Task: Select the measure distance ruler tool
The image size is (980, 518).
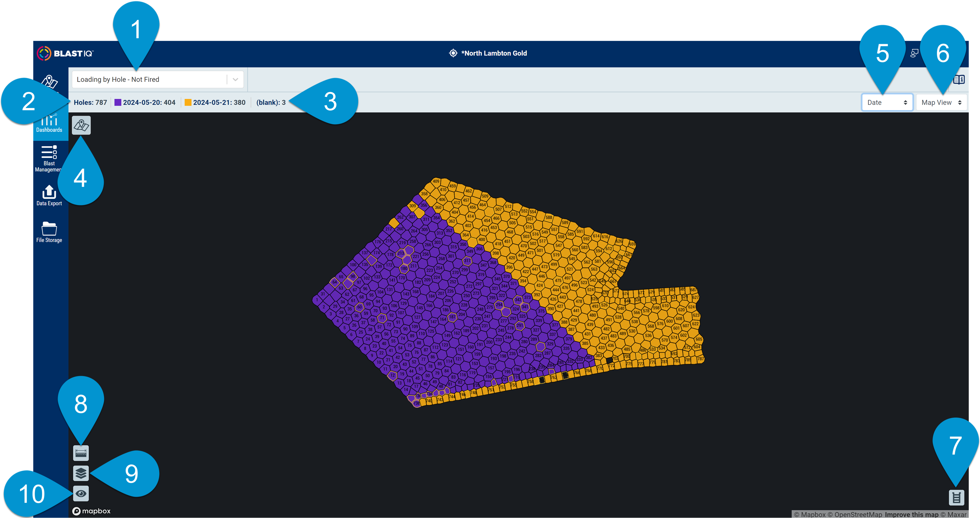Action: 81,453
